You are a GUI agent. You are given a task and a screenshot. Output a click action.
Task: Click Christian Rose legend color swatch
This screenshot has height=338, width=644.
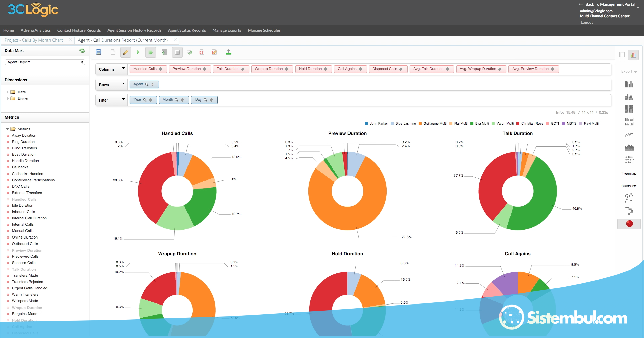(x=518, y=124)
